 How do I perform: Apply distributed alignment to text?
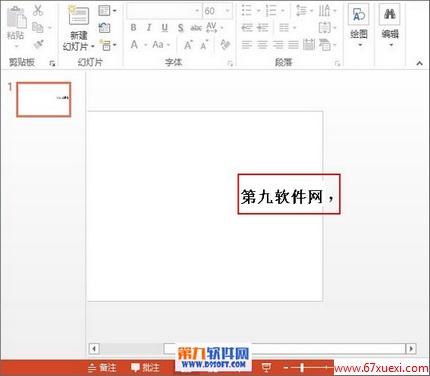coord(309,45)
